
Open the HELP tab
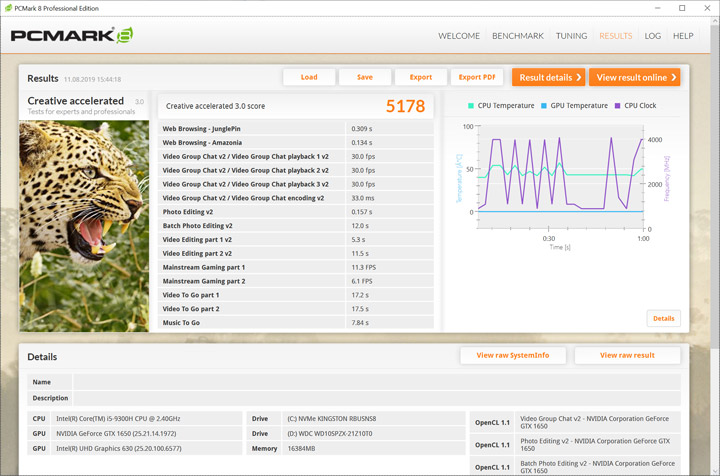tap(683, 36)
